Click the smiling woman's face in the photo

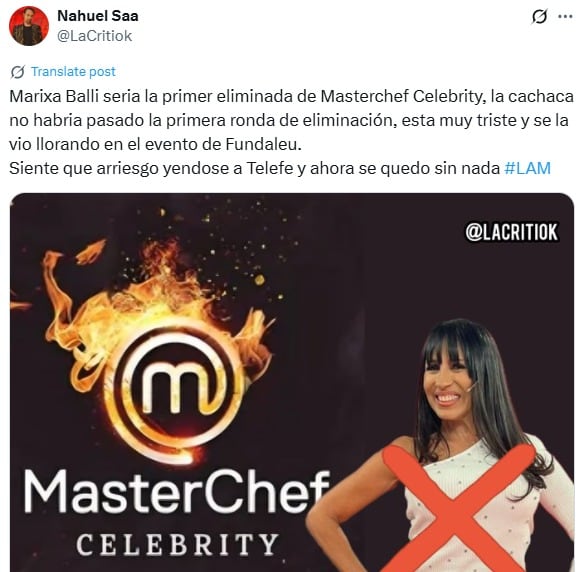(x=446, y=381)
